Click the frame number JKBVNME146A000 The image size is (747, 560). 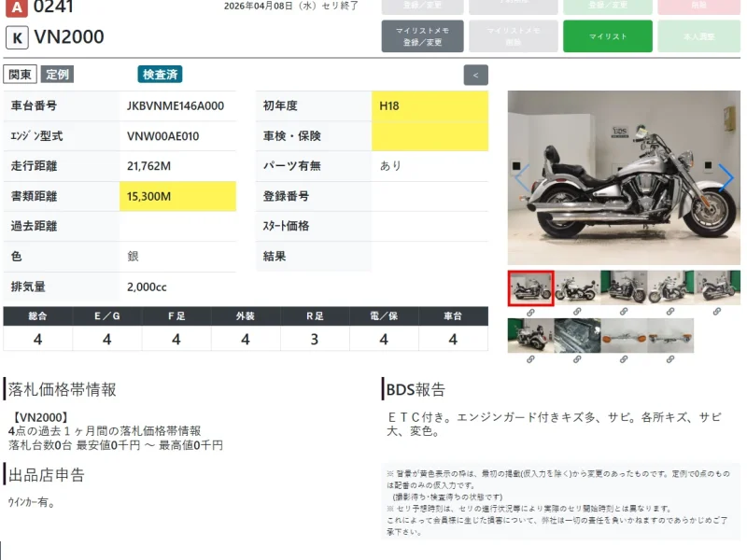pos(176,105)
